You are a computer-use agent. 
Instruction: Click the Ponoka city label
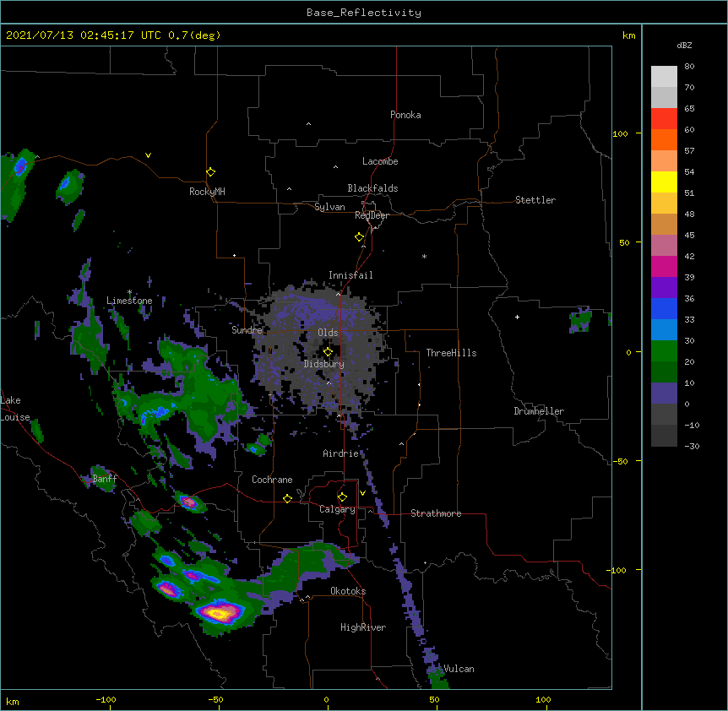[x=405, y=115]
